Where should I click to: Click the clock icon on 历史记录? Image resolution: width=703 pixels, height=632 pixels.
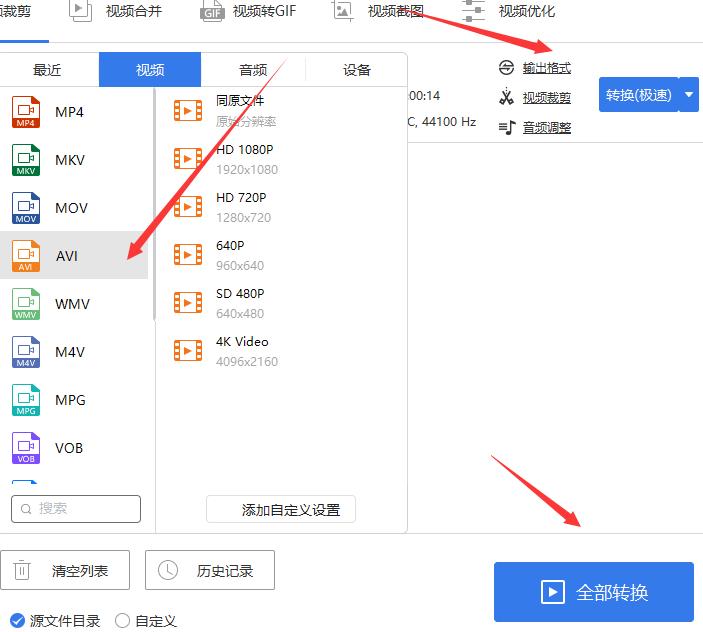tap(168, 570)
